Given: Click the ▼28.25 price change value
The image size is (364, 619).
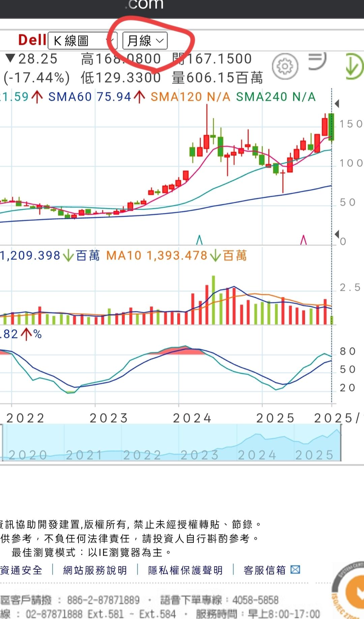Looking at the screenshot, I should pyautogui.click(x=32, y=59).
